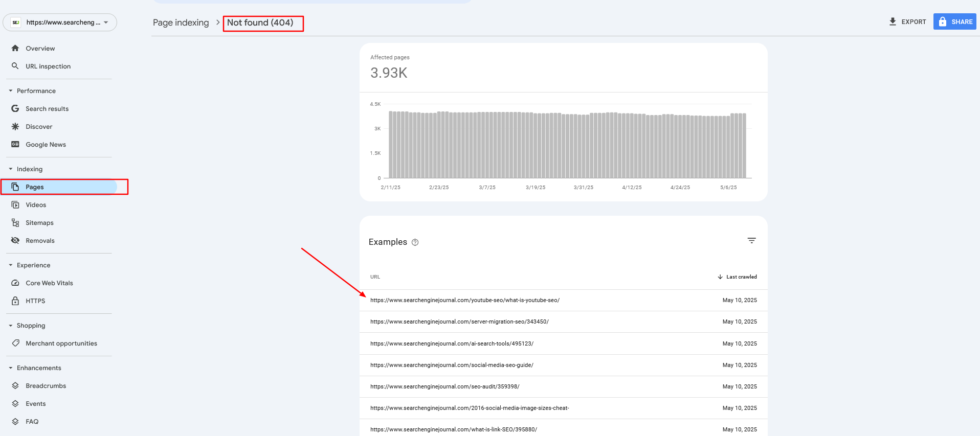Select the seo-audit/359398 URL row

563,386
